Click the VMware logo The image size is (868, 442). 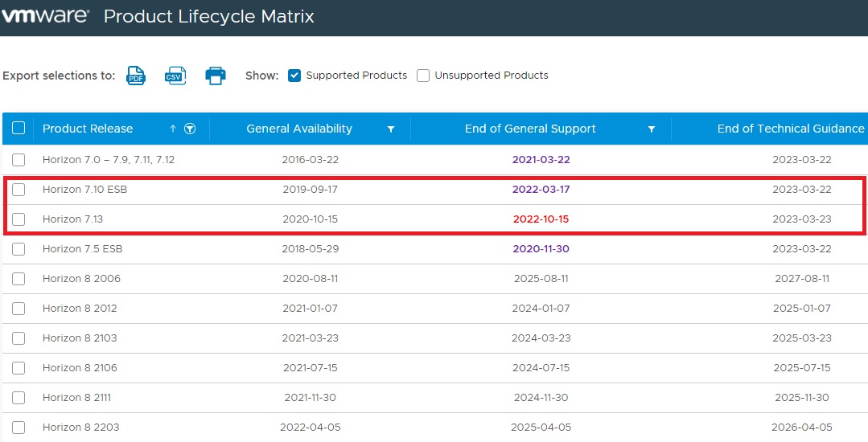click(x=46, y=16)
